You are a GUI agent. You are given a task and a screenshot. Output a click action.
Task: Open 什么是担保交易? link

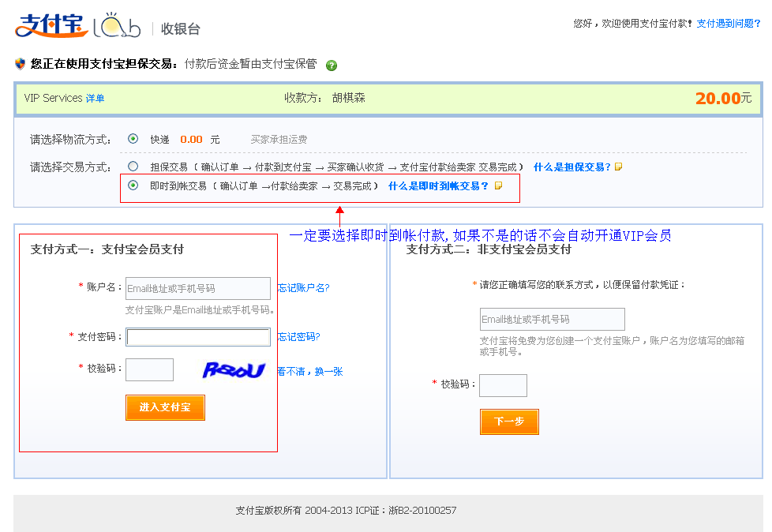click(x=572, y=167)
